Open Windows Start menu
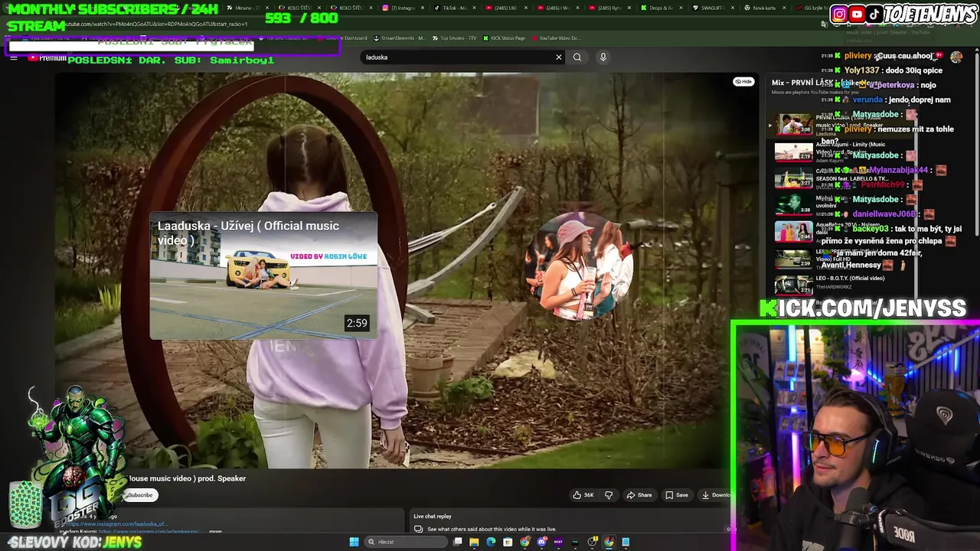Image resolution: width=980 pixels, height=551 pixels. tap(354, 542)
